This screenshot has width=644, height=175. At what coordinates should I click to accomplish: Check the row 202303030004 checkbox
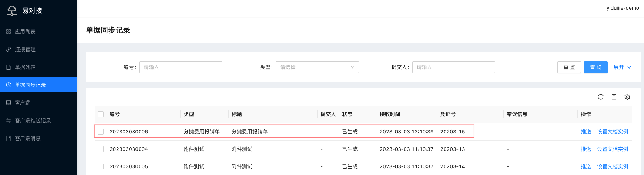point(101,149)
